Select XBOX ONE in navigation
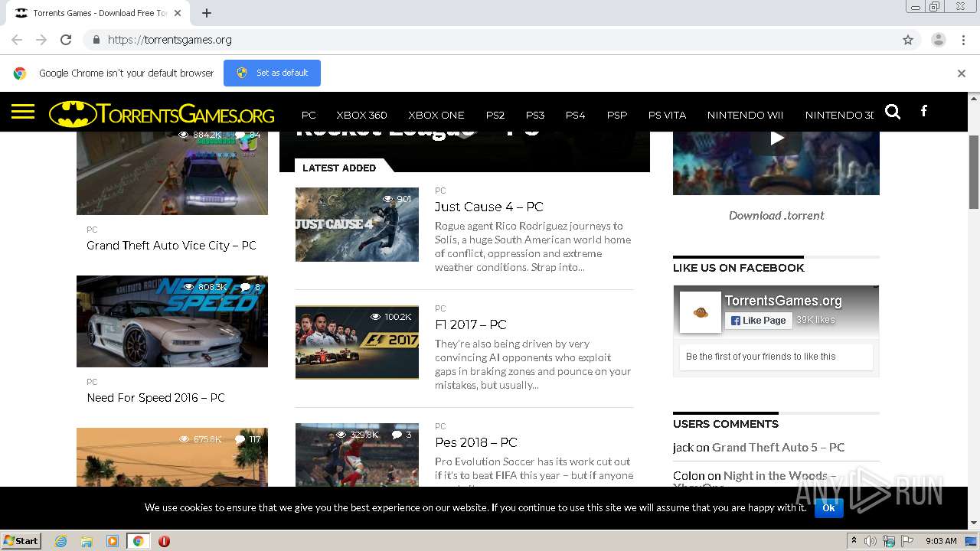The width and height of the screenshot is (980, 551). coord(436,115)
